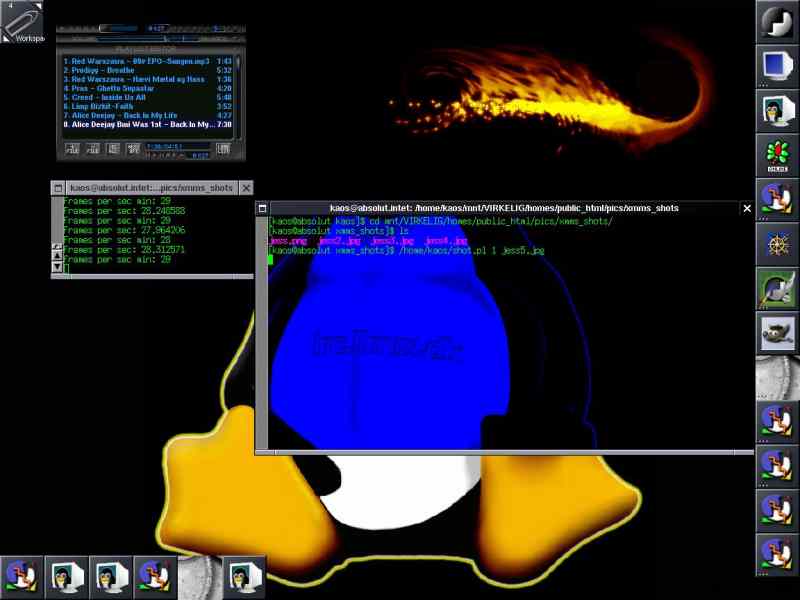The image size is (800, 600).
Task: Launch the ship's wheel Netscape icon
Action: 777,244
